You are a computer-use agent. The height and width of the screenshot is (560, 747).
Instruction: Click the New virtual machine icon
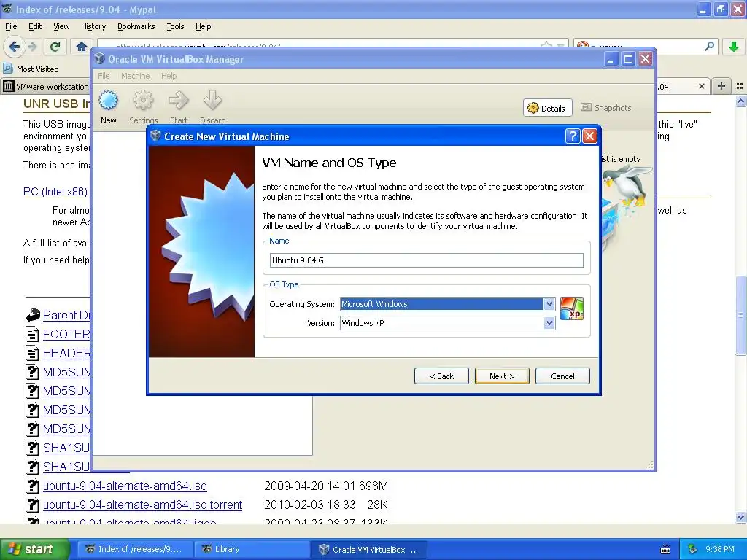click(108, 101)
